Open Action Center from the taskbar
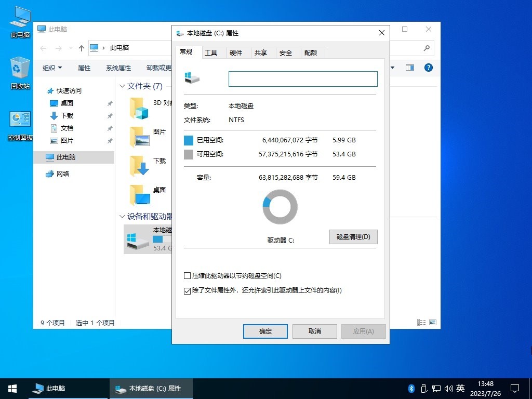The height and width of the screenshot is (399, 532). 514,388
